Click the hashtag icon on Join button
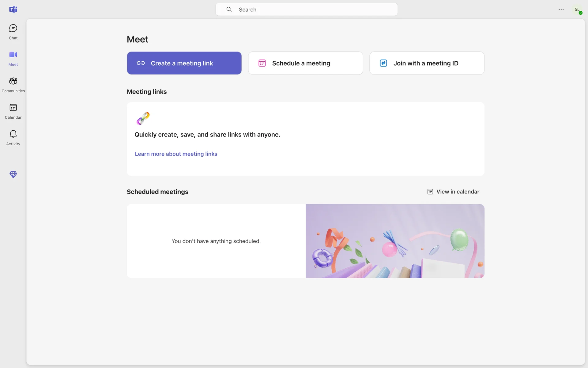 click(x=383, y=63)
